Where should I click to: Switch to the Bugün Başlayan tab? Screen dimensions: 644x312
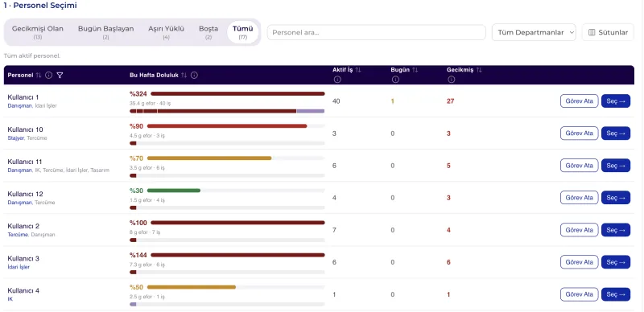click(106, 32)
